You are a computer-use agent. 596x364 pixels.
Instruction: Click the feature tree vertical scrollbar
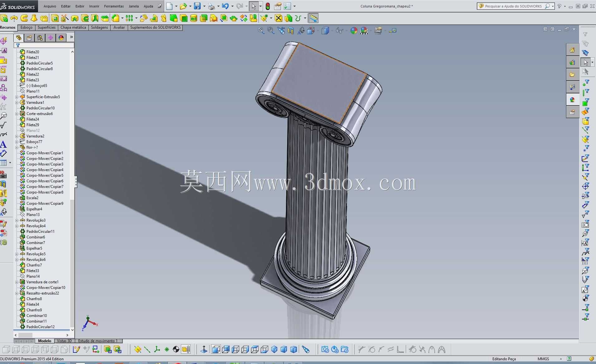72,190
